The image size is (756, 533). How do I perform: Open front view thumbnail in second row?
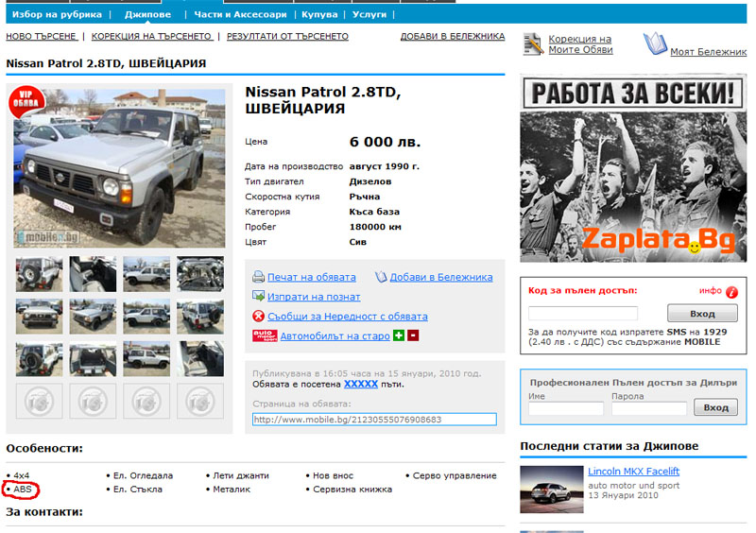point(39,317)
